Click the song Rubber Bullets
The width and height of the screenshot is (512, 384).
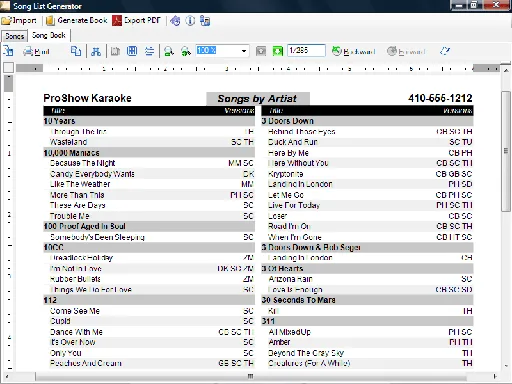[75, 279]
